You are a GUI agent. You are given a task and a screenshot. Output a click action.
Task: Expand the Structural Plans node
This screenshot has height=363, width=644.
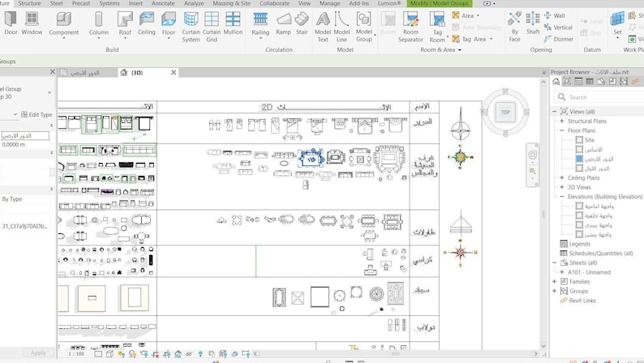pos(562,121)
